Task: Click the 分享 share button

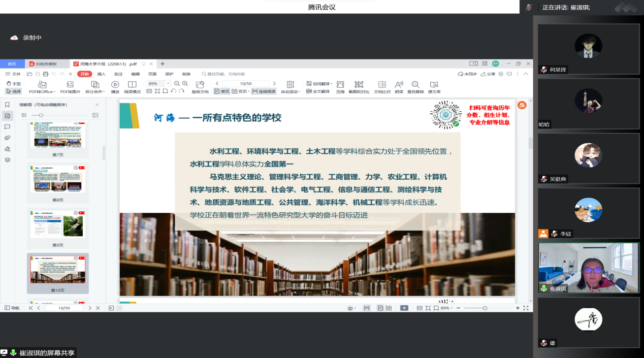Action: tap(488, 74)
